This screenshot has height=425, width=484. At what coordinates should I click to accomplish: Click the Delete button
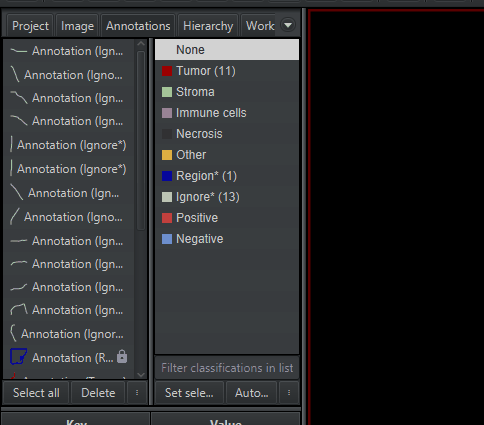tap(98, 393)
